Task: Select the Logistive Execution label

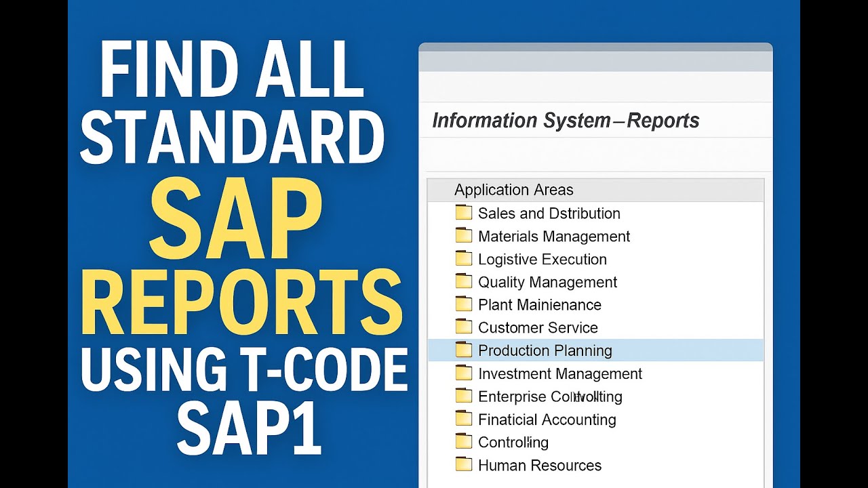Action: [x=542, y=260]
